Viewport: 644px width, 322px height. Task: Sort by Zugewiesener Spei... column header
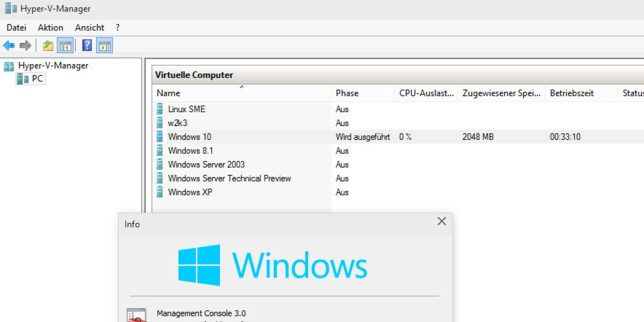click(501, 93)
